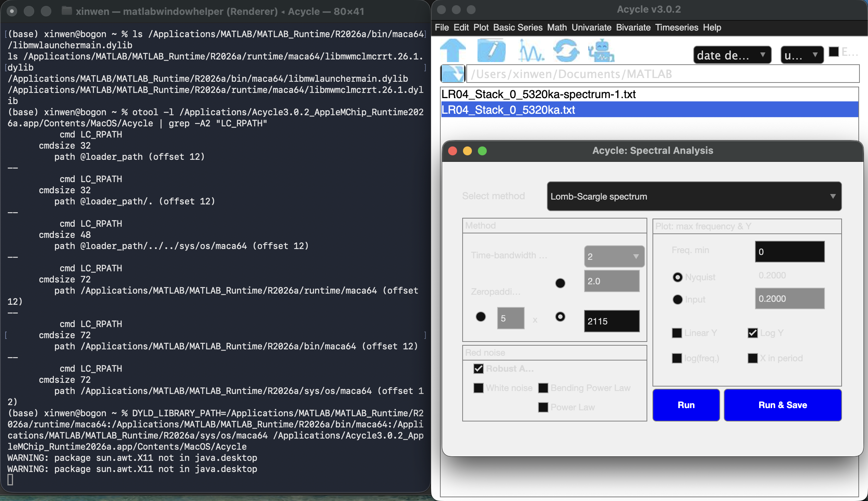Viewport: 868px width, 501px height.
Task: Open the Math menu
Action: coord(557,28)
